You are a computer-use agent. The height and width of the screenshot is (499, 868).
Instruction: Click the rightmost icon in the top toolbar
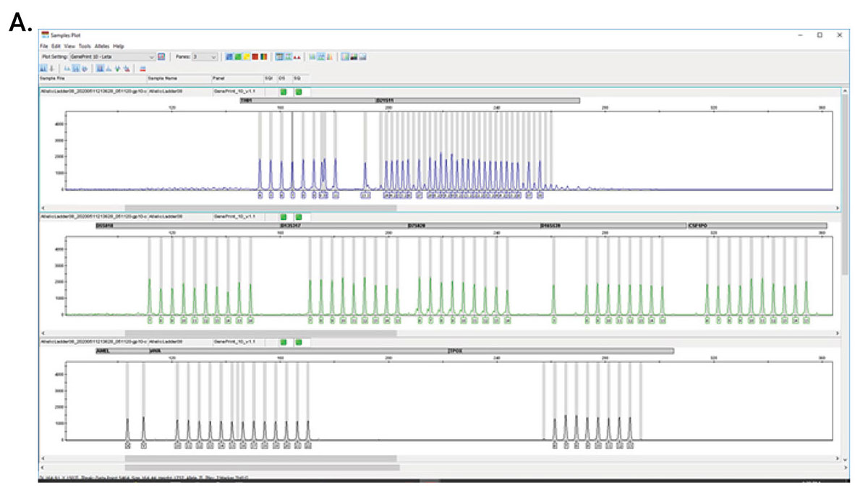(363, 56)
